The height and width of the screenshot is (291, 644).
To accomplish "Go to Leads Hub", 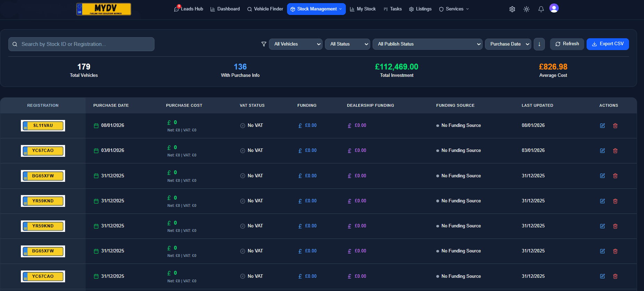I will tap(189, 9).
